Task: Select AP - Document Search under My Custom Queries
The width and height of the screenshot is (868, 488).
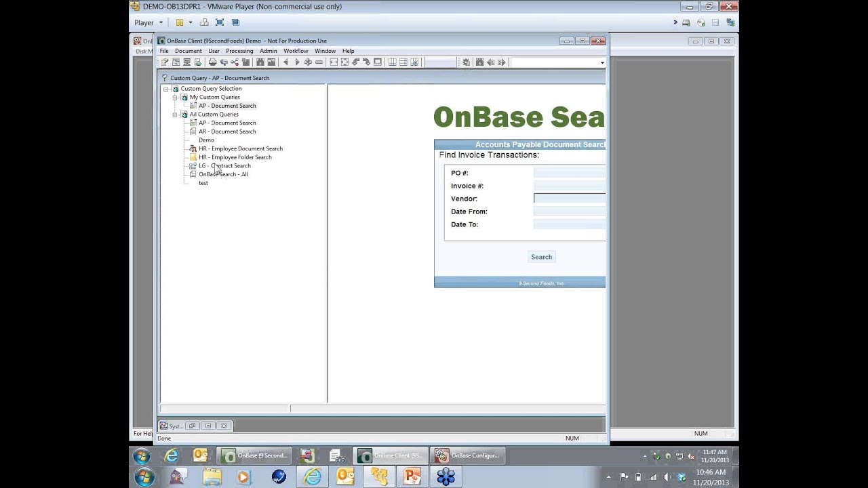Action: point(227,106)
